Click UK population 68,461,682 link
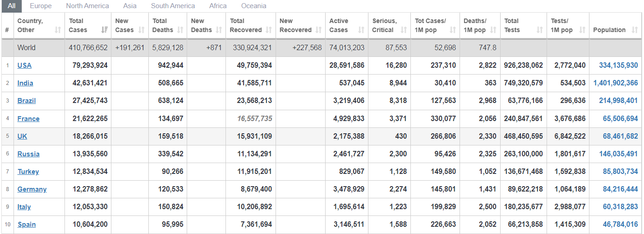The height and width of the screenshot is (234, 644). (x=621, y=136)
